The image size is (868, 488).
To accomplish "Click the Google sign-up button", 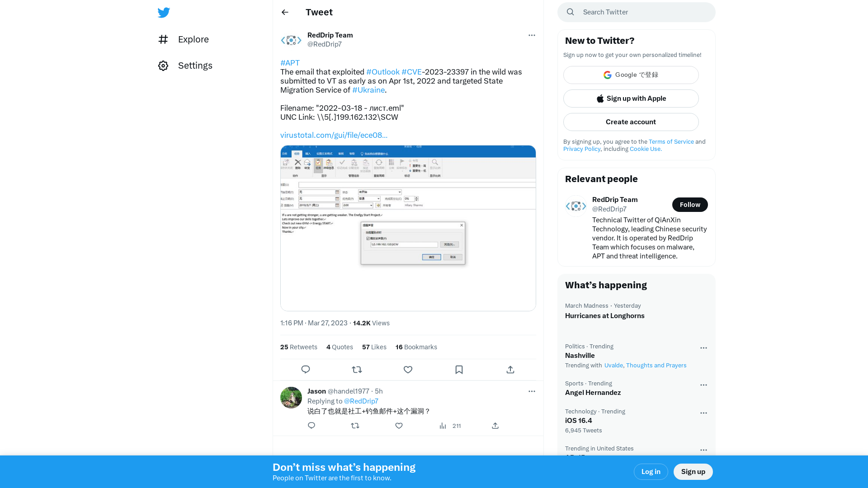I will pos(631,75).
